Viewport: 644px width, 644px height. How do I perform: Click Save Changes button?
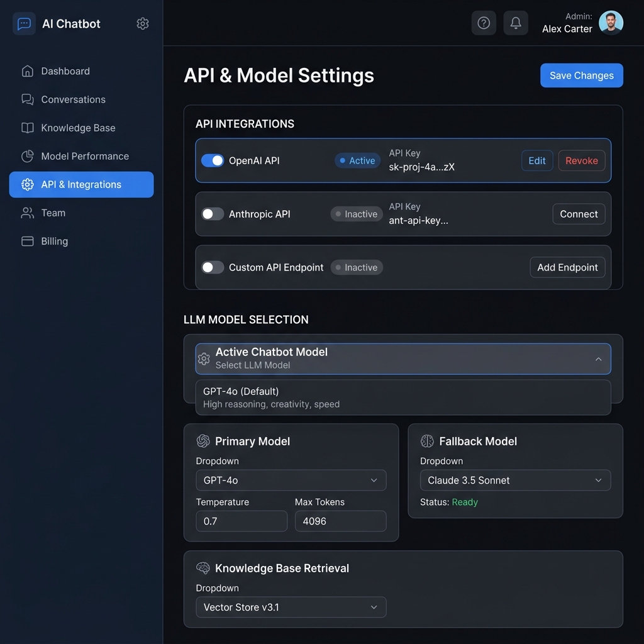(x=582, y=75)
